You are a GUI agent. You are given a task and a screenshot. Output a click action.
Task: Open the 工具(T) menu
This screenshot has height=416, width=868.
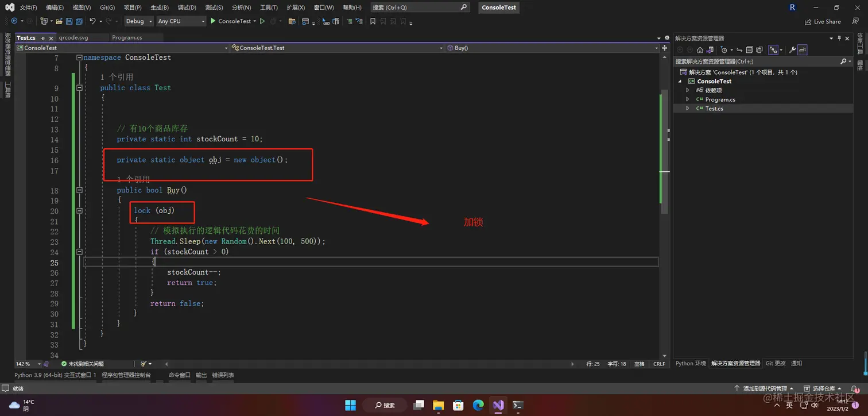pos(269,7)
